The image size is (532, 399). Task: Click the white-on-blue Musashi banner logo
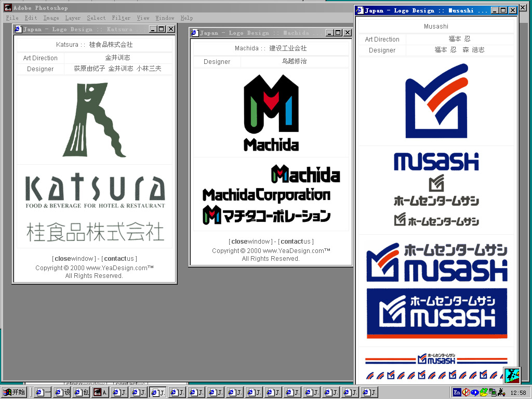click(x=437, y=313)
